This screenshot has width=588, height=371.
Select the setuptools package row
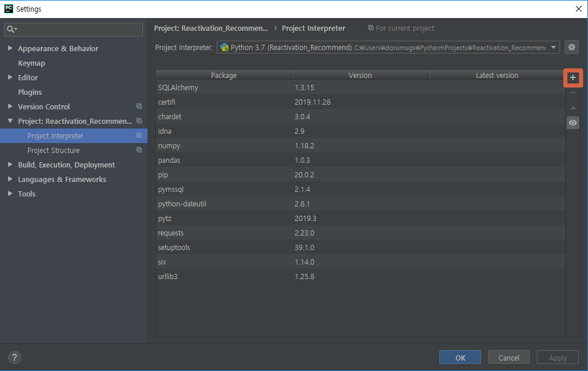tap(360, 247)
